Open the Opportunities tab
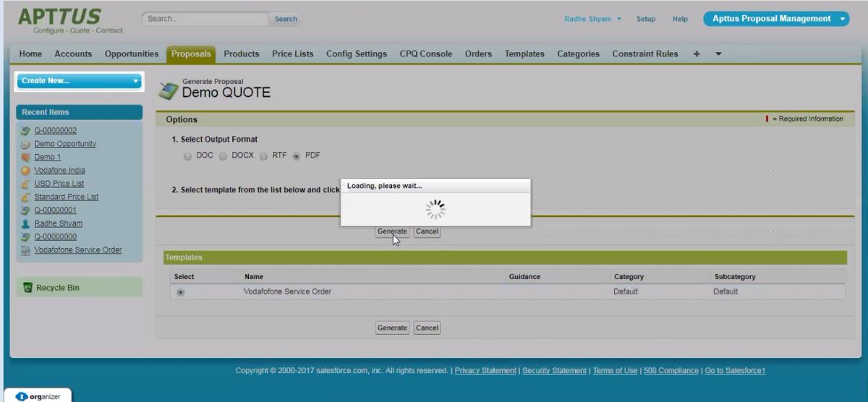 pos(132,54)
